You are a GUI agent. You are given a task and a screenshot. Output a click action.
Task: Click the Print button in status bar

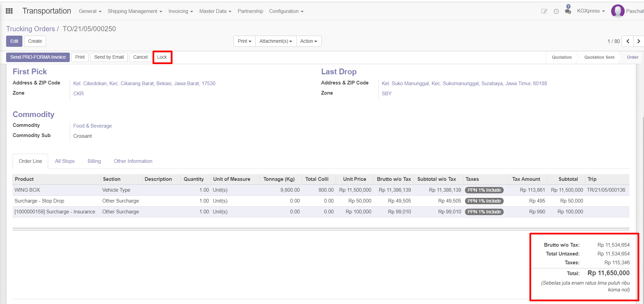80,57
